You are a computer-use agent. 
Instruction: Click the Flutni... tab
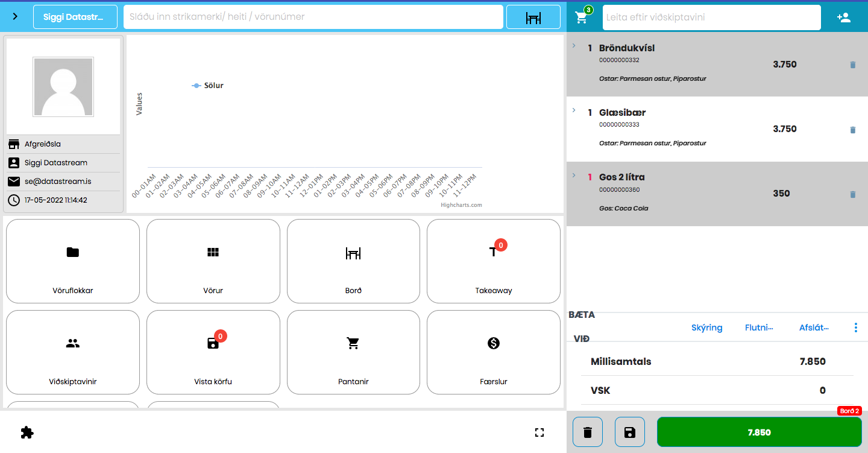point(759,328)
